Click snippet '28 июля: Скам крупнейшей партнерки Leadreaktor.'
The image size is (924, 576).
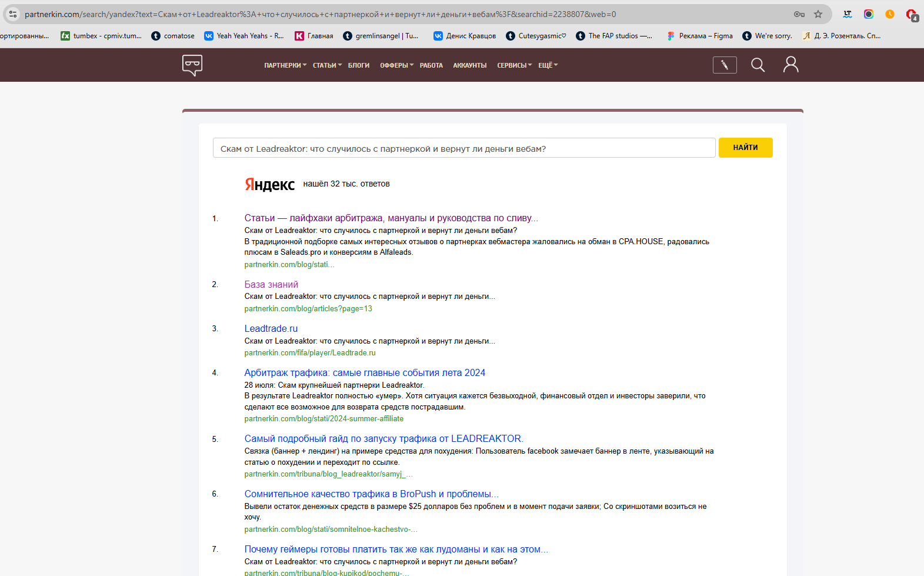(335, 385)
